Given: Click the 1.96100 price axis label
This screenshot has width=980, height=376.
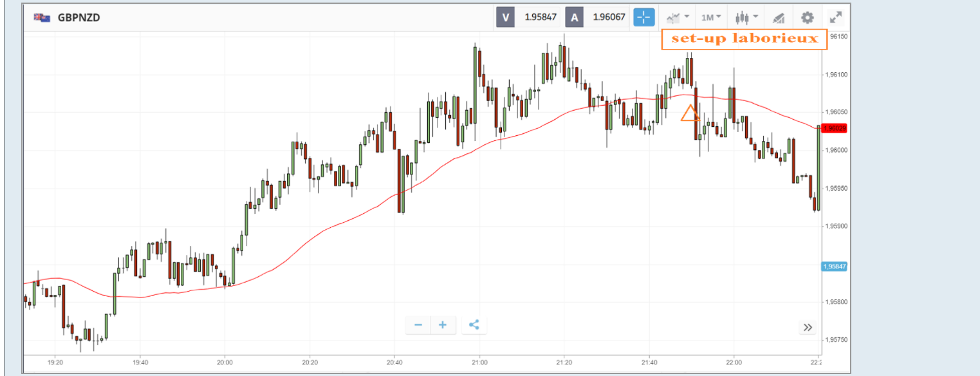Looking at the screenshot, I should 837,75.
